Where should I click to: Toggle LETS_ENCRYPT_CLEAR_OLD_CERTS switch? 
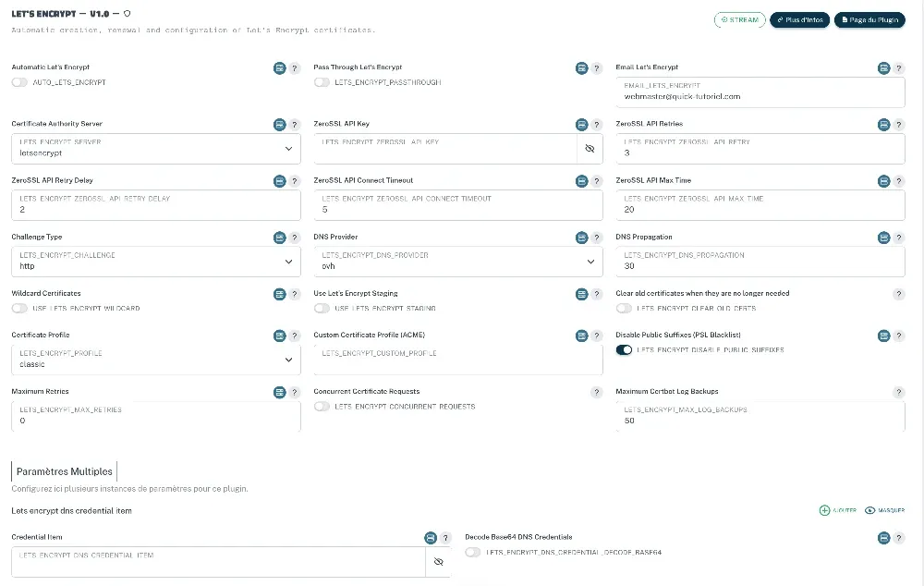pos(624,309)
